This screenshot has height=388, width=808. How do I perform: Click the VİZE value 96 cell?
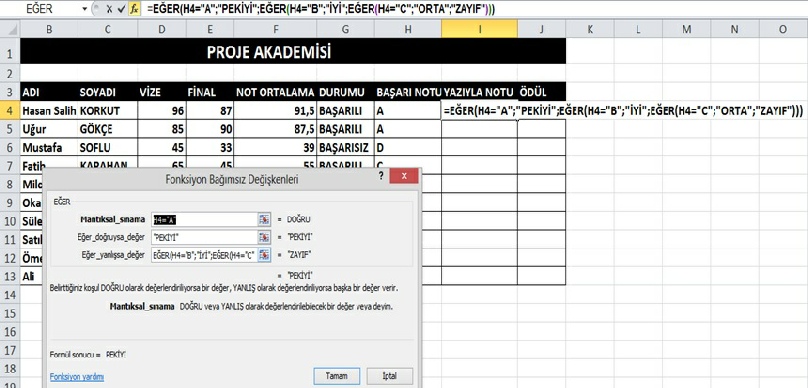click(162, 110)
